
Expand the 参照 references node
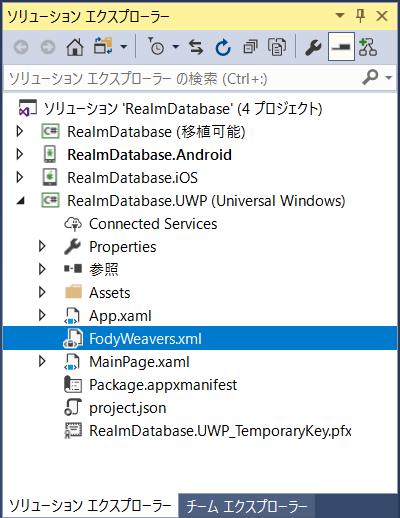point(42,269)
